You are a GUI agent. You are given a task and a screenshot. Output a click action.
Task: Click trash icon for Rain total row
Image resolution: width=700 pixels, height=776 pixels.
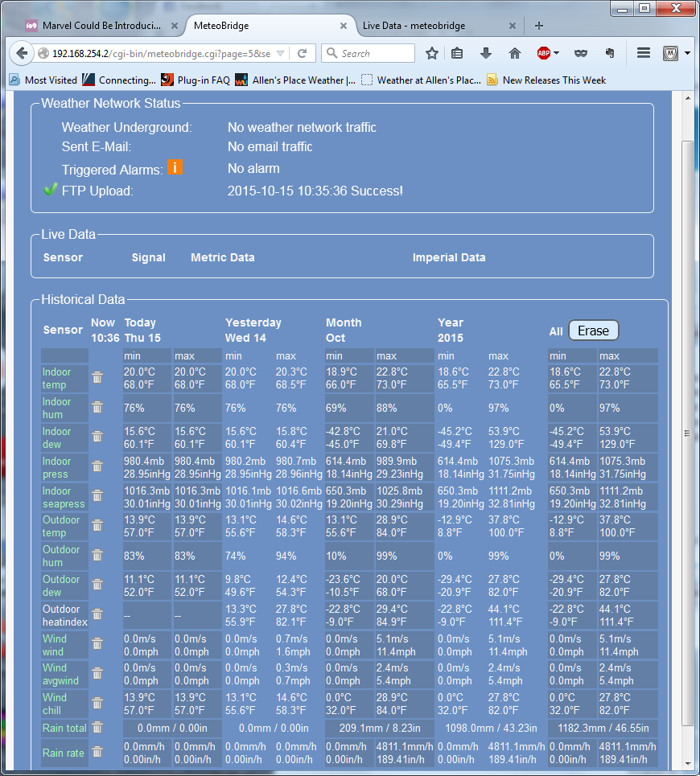(97, 727)
